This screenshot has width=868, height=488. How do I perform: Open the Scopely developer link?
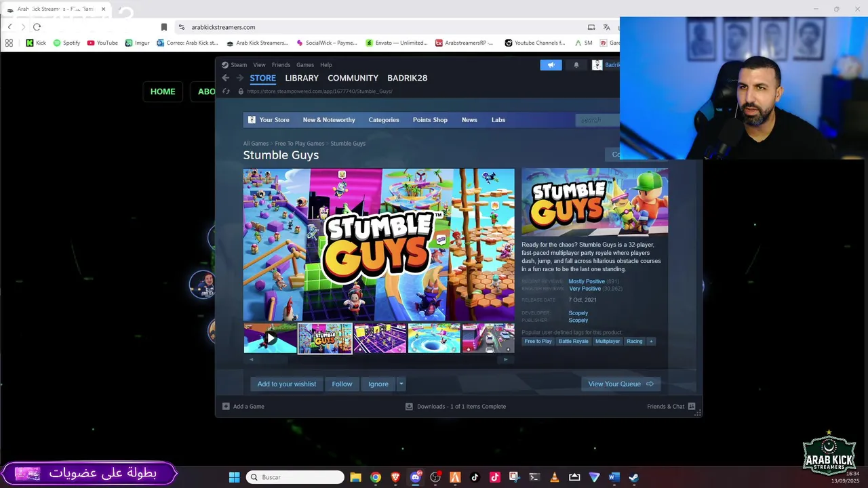[x=578, y=313]
